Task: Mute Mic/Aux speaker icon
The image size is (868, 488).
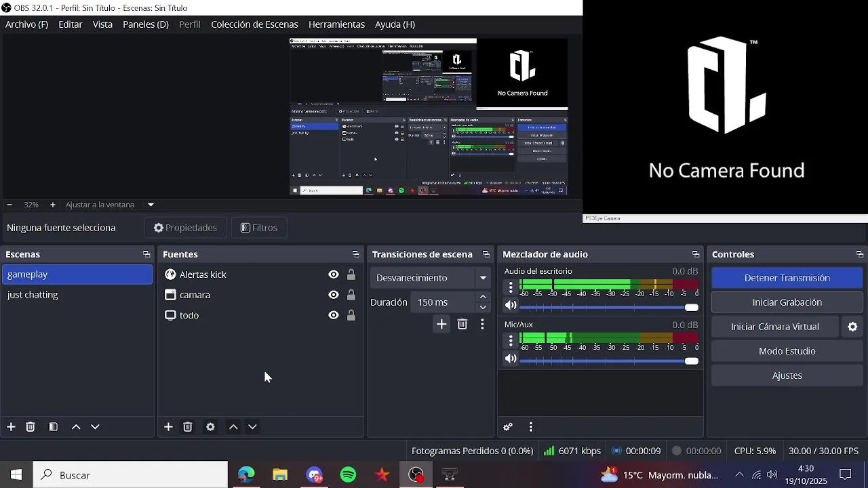Action: 511,359
